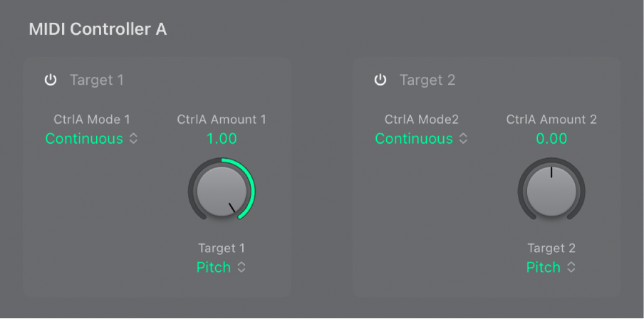644x319 pixels.
Task: Click the CtrlA Amount 2 knob
Action: 551,190
